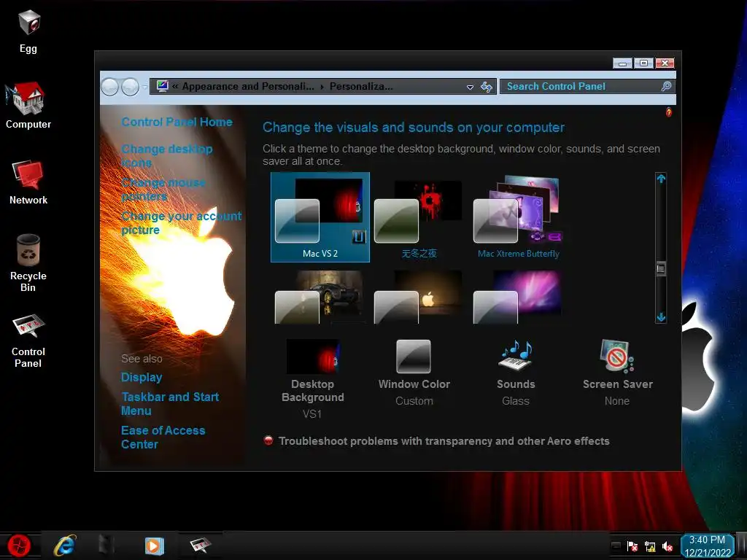Click the network tray icon
The image size is (747, 560).
pyautogui.click(x=650, y=547)
